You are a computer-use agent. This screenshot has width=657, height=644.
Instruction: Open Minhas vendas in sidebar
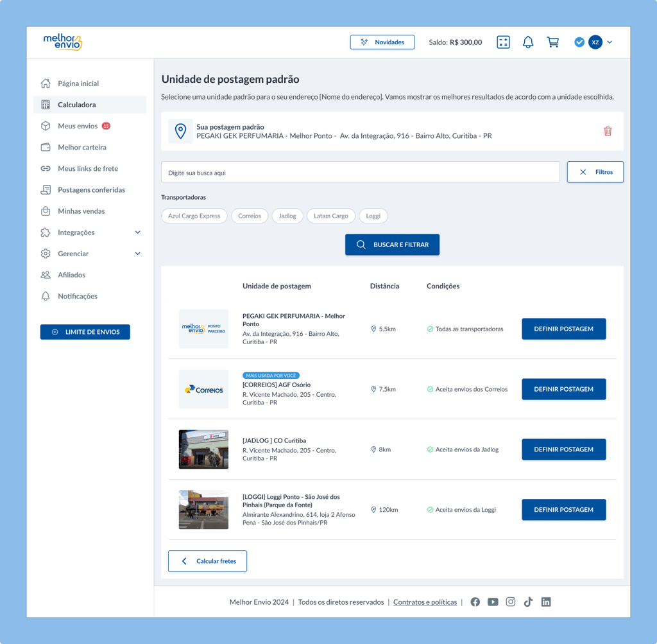(x=90, y=211)
